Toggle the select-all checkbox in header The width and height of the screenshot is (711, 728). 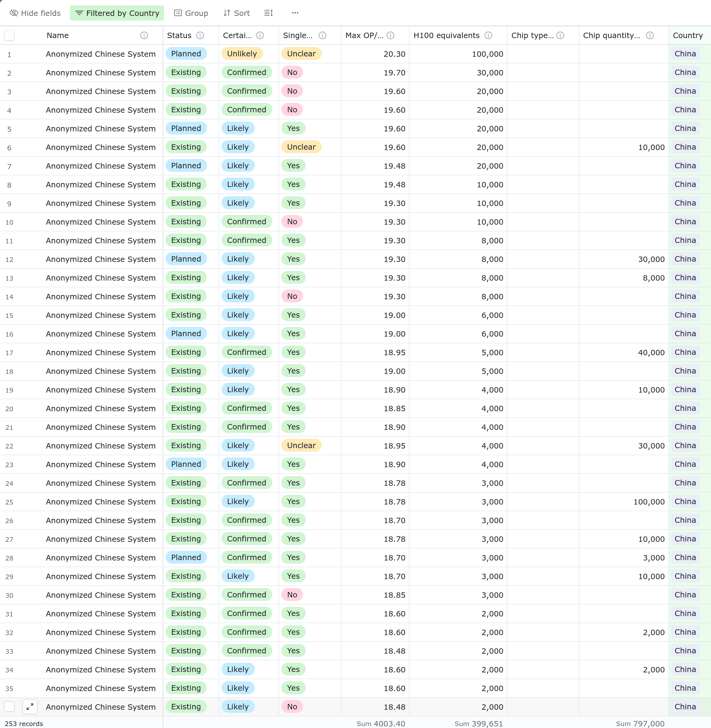coord(9,35)
